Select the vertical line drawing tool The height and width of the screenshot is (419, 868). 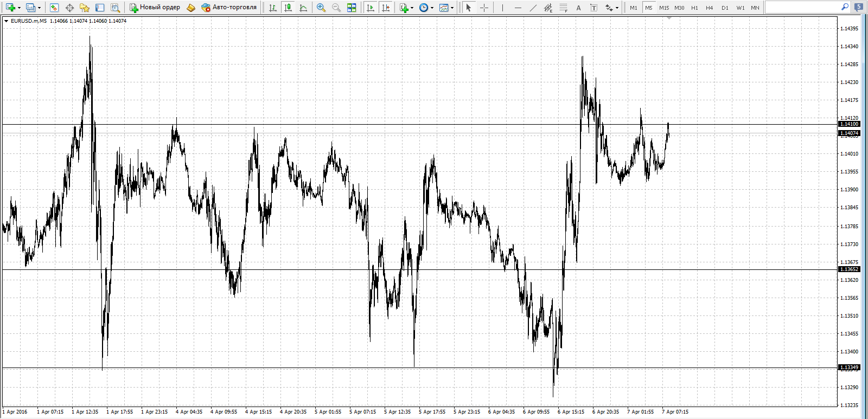tap(503, 8)
